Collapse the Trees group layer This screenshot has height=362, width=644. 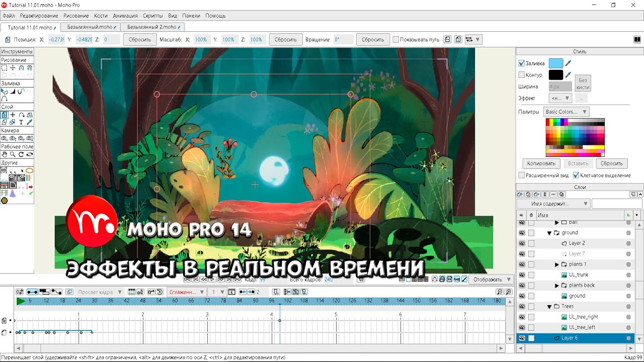click(x=549, y=307)
